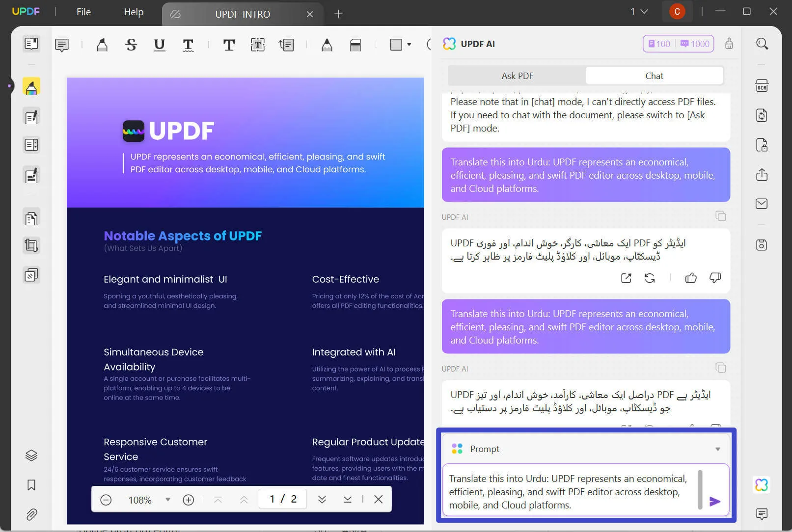This screenshot has height=532, width=792.
Task: Go to the last page
Action: coord(348,500)
